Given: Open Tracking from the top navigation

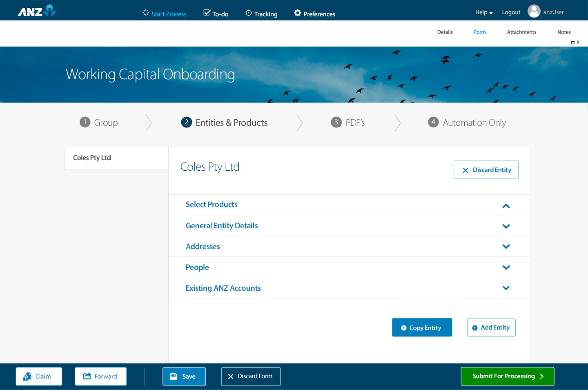Looking at the screenshot, I should click(x=261, y=14).
